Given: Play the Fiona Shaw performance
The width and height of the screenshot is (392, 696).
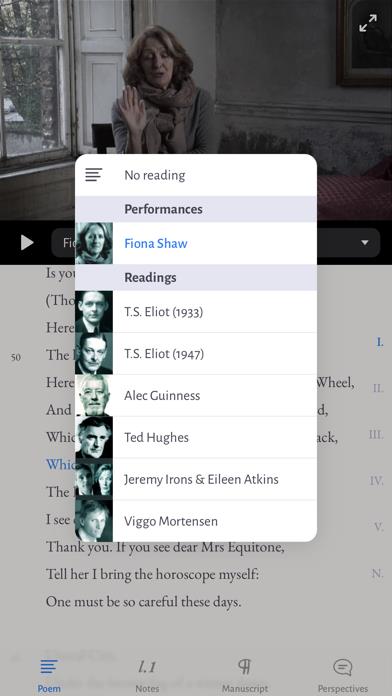Looking at the screenshot, I should (27, 242).
